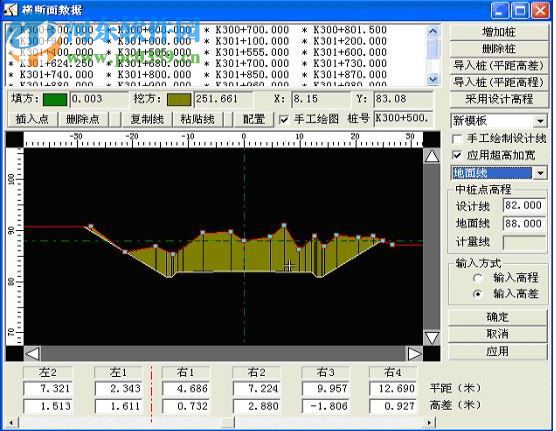Import stakes via 导入桩(平距高程)
The image size is (556, 431).
[x=499, y=82]
